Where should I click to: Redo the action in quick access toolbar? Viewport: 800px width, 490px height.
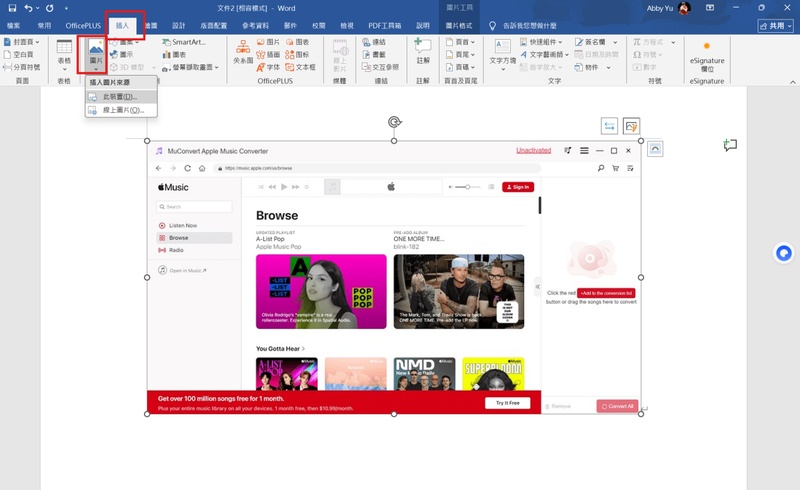pos(49,8)
